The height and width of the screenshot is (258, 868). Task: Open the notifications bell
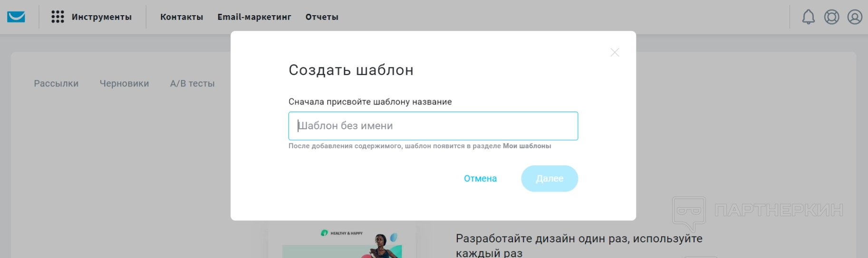[809, 17]
